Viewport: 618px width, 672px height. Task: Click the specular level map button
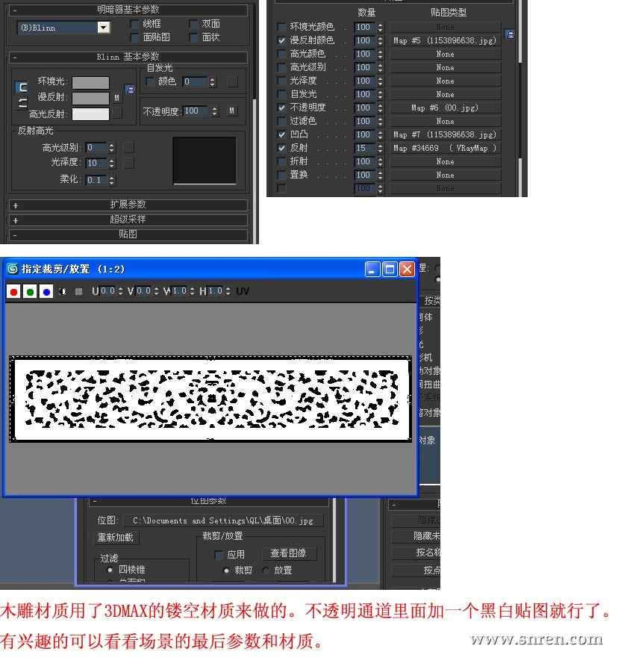click(x=128, y=147)
